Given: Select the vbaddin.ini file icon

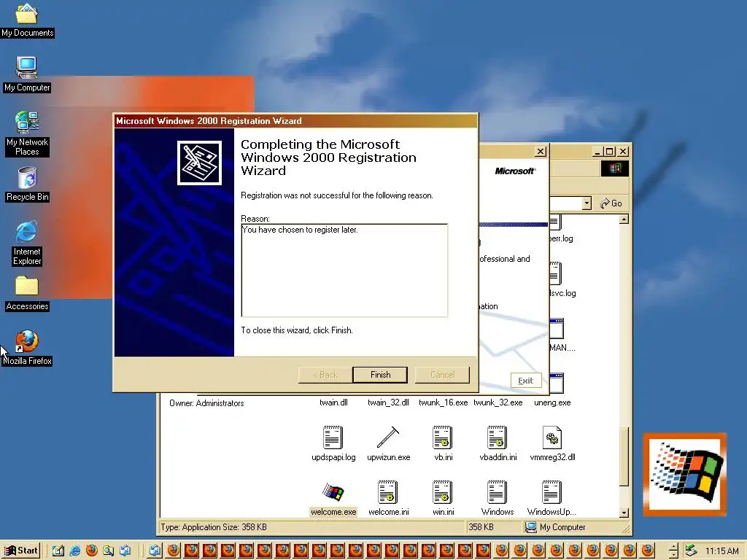Looking at the screenshot, I should point(497,437).
